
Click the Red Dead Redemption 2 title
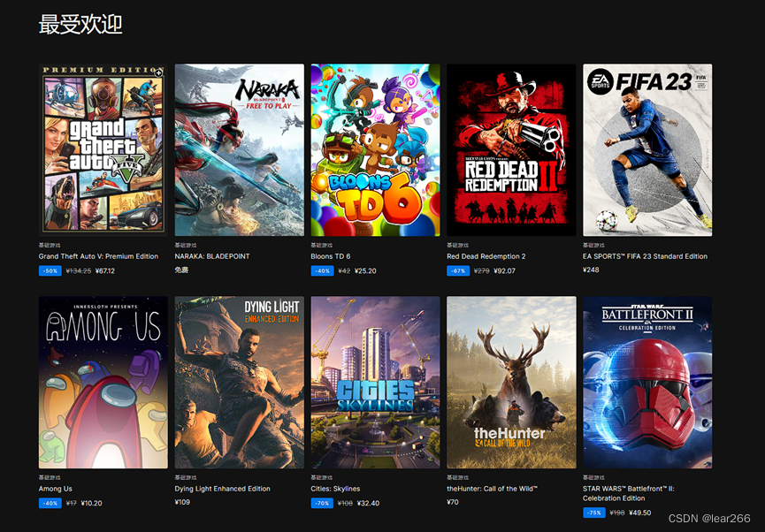(486, 256)
